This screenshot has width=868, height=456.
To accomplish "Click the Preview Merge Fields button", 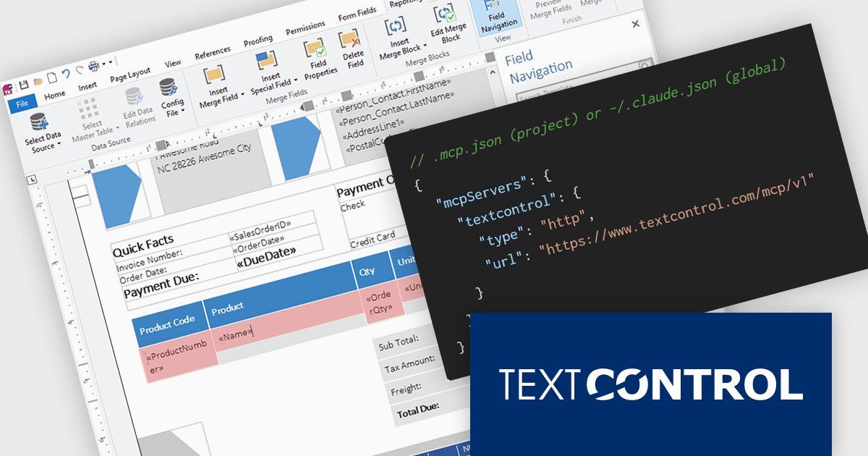I will click(550, 9).
